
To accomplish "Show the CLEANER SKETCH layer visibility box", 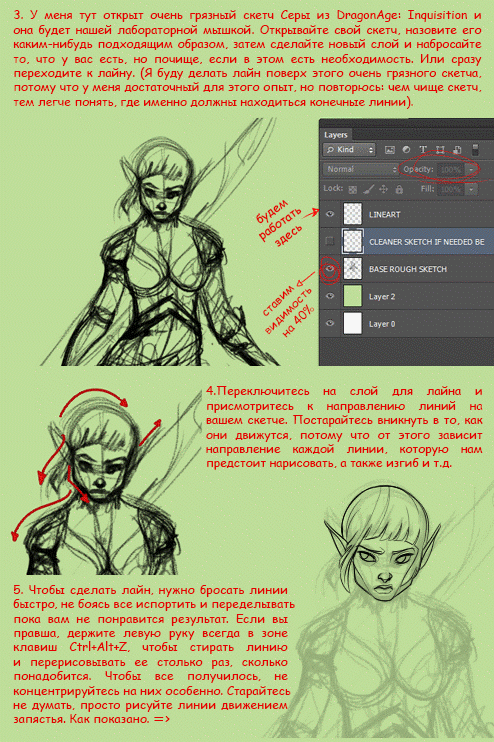I will [330, 241].
